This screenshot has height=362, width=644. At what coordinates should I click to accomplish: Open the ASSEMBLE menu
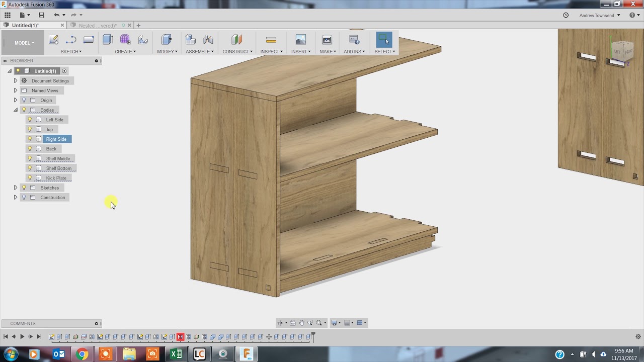(x=200, y=51)
